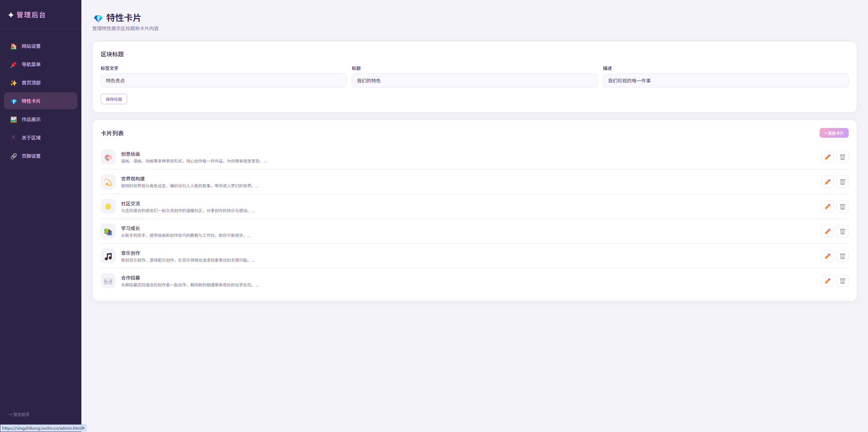The height and width of the screenshot is (432, 868).
Task: Click the 卡片列表 heading
Action: [x=112, y=133]
